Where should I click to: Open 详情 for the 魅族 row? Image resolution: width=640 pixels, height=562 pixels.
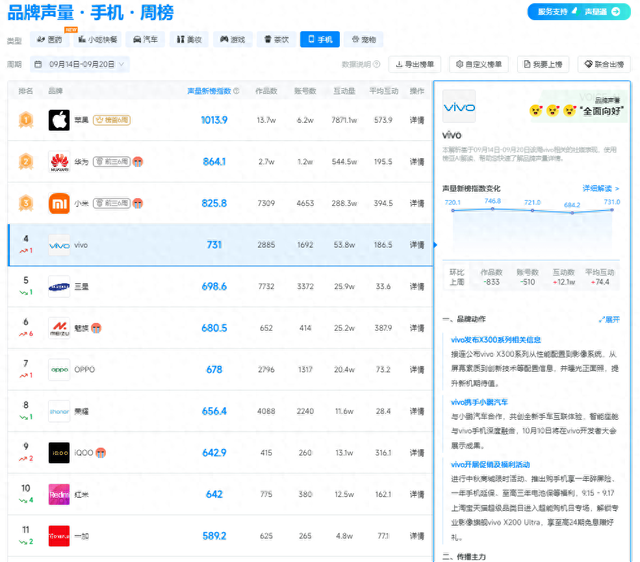[x=417, y=328]
